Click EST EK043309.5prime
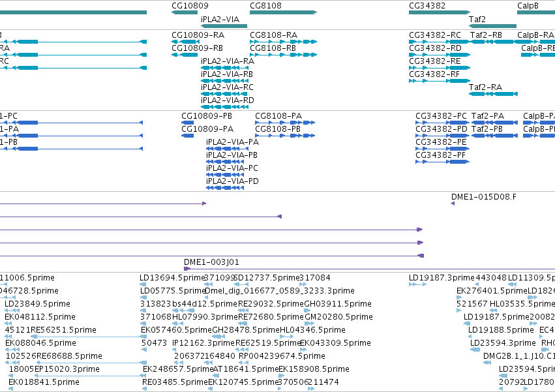555x392 pixels. [336, 344]
